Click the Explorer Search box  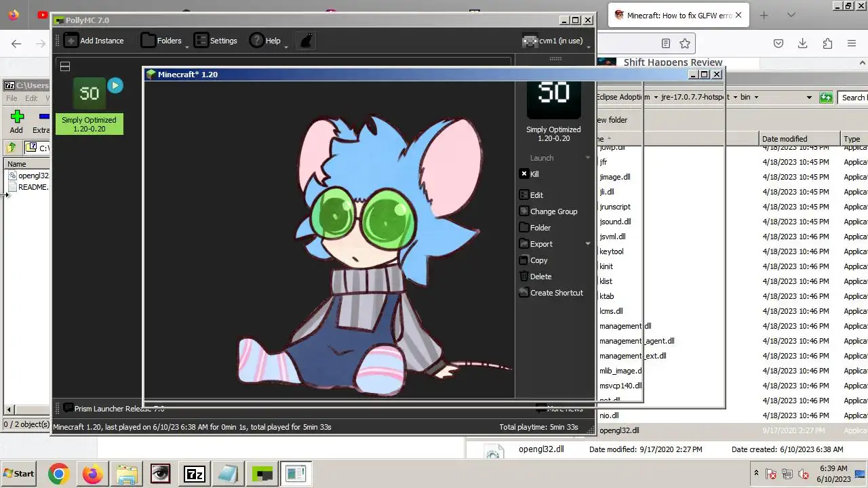(x=853, y=98)
